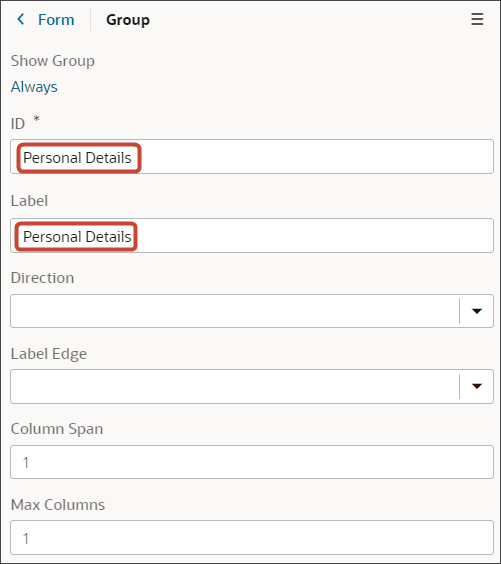Open the hamburger menu in the Group header
This screenshot has height=564, width=501.
pyautogui.click(x=477, y=19)
